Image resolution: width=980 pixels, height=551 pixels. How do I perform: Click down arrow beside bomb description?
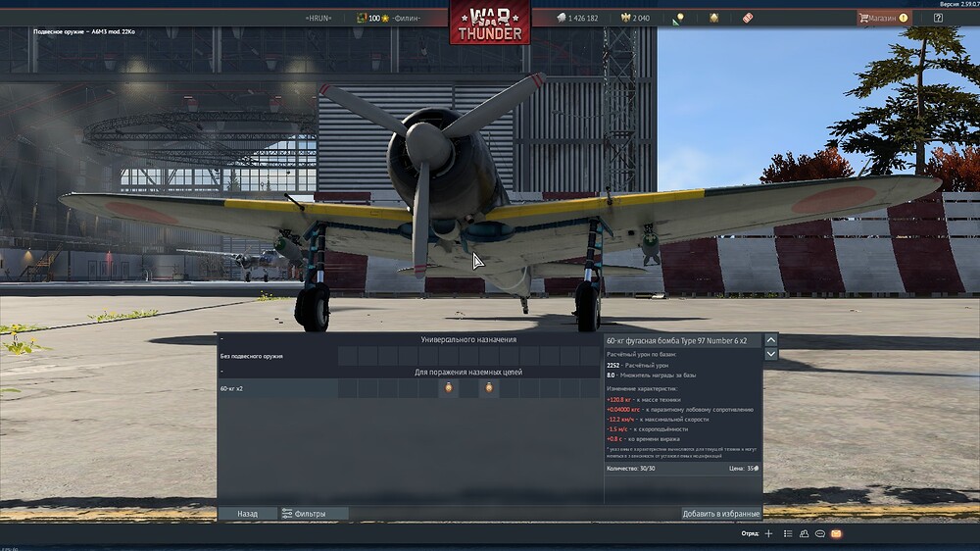coord(771,354)
